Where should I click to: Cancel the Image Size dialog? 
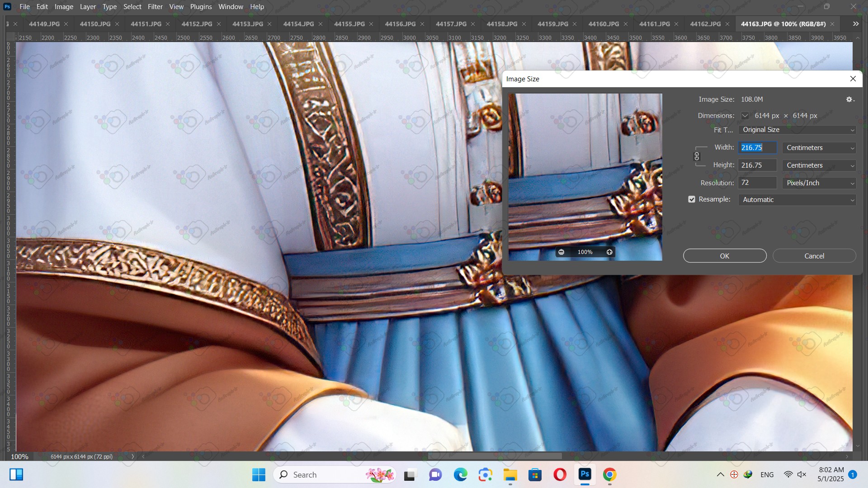pos(814,256)
